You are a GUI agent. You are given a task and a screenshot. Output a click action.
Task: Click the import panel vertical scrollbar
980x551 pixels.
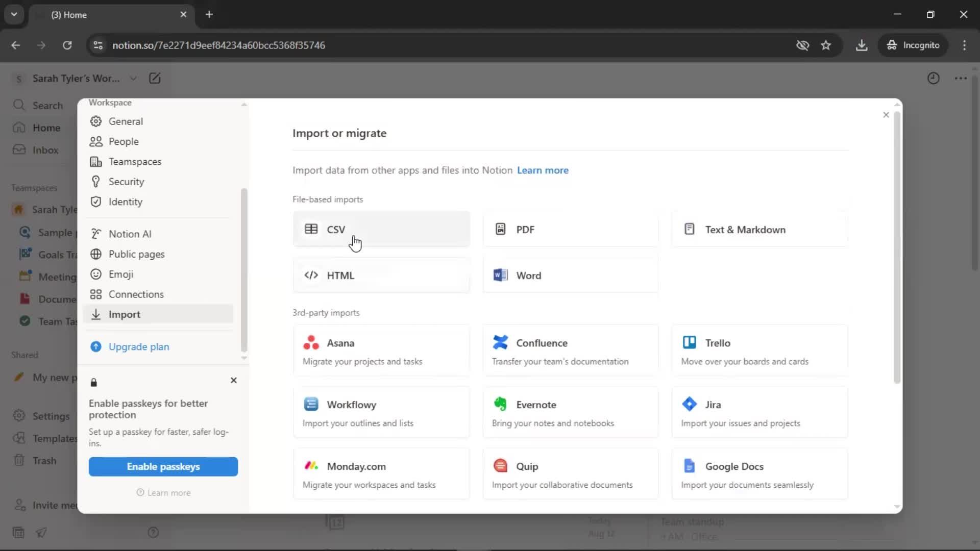[x=897, y=247]
